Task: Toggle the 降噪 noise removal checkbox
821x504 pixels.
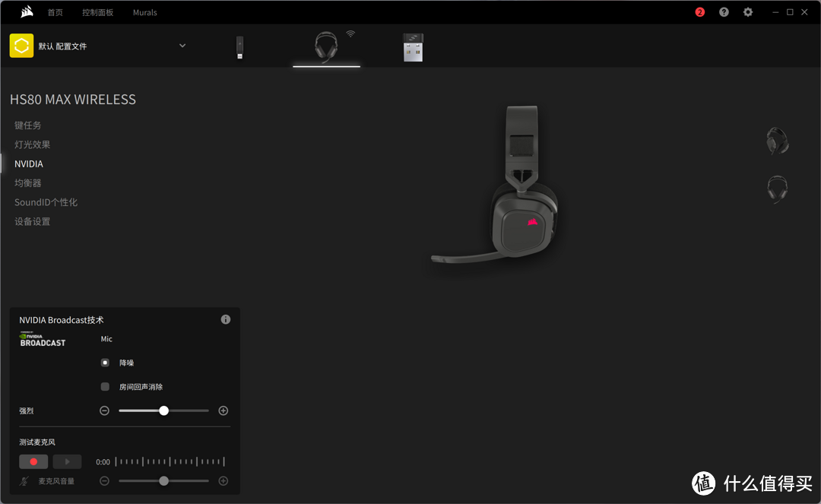Action: click(x=105, y=362)
